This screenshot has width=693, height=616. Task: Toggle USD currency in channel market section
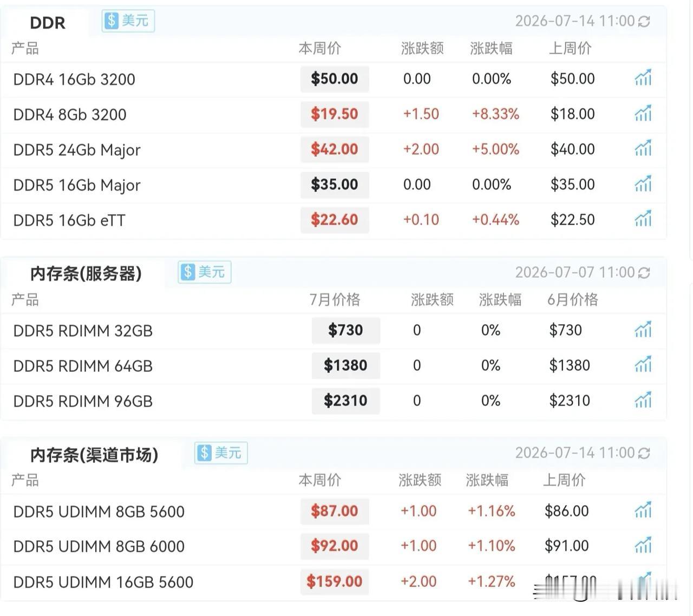221,453
